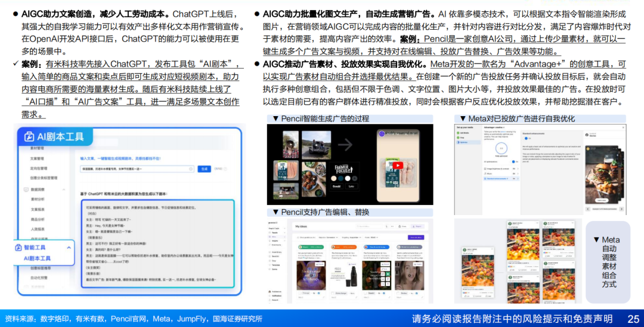Choose the Oswald font button
The width and height of the screenshot is (644, 327).
click(336, 186)
